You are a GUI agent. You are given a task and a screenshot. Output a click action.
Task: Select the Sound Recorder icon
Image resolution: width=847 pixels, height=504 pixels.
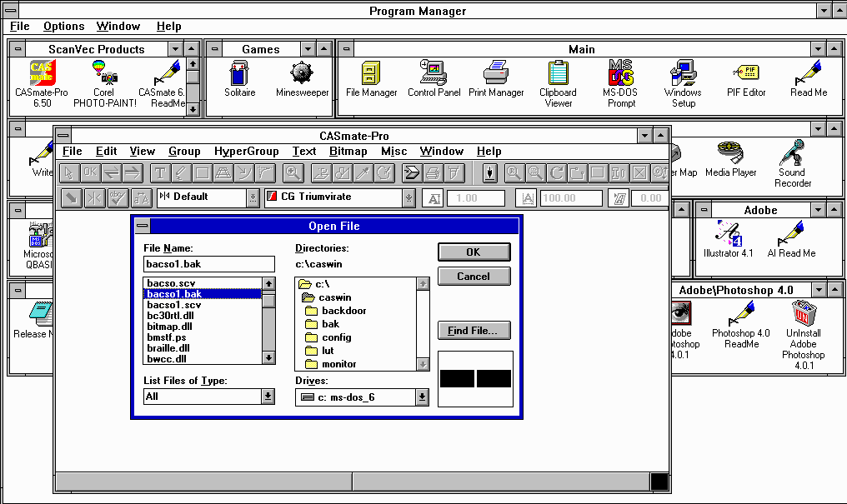click(793, 163)
